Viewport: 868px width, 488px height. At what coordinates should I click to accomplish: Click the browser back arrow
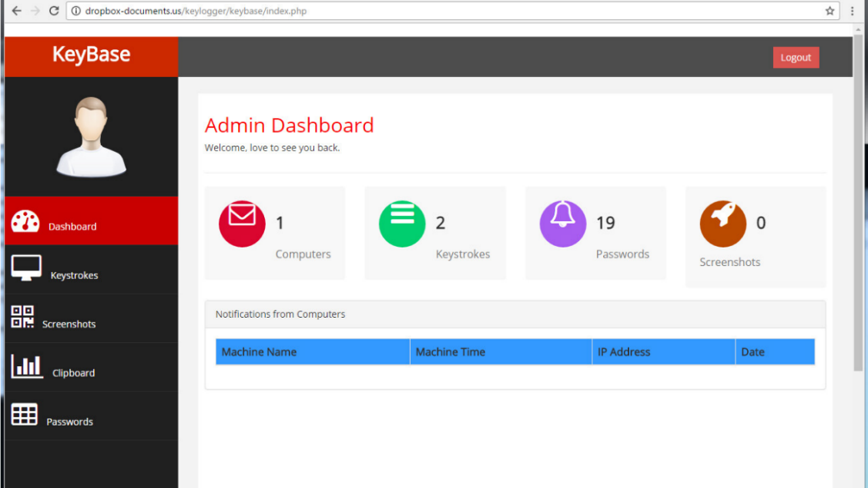(x=17, y=11)
